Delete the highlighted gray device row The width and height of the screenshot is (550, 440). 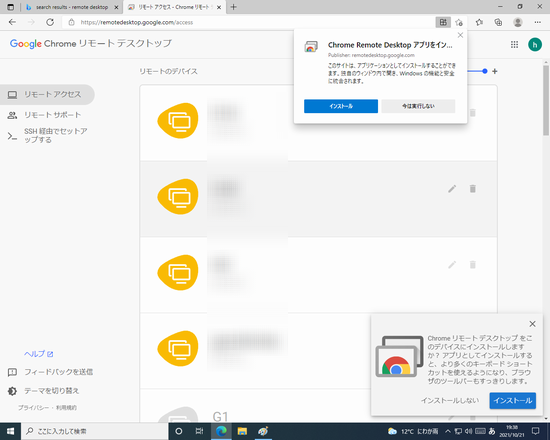[472, 189]
